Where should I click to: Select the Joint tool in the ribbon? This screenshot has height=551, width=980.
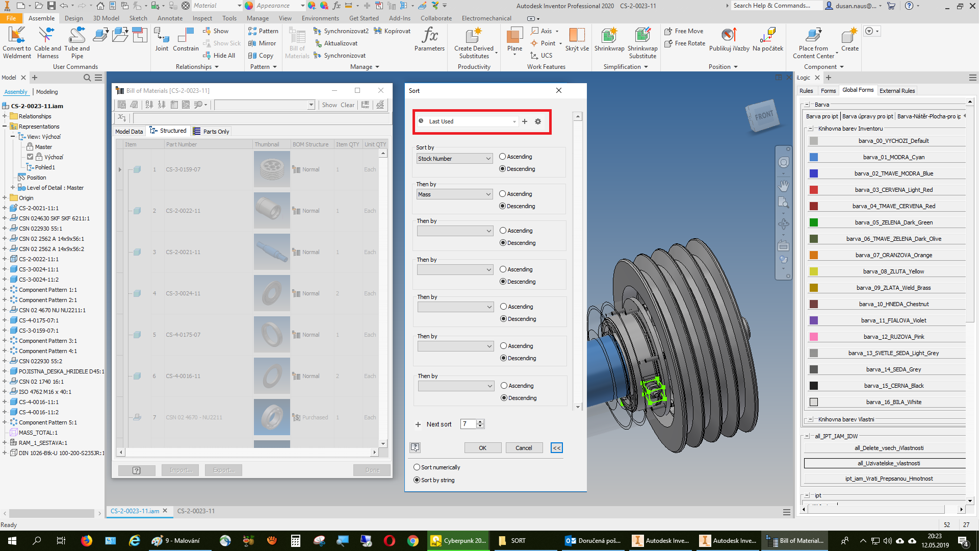click(161, 38)
